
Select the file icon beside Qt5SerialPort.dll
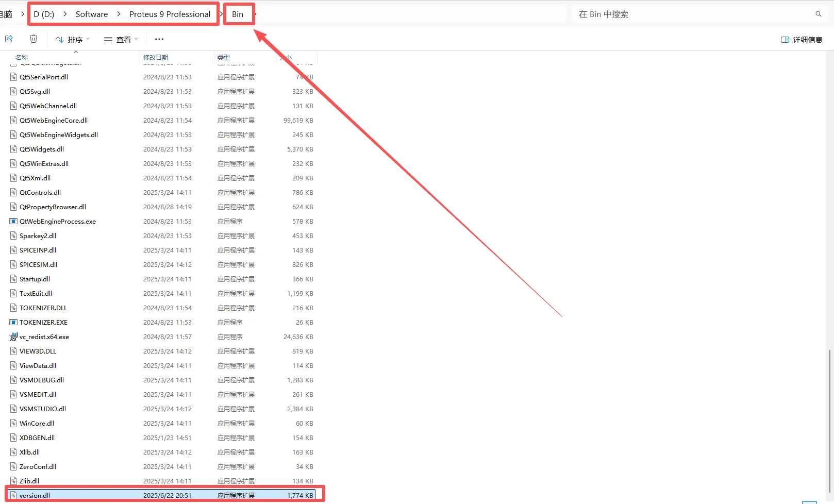(x=13, y=77)
